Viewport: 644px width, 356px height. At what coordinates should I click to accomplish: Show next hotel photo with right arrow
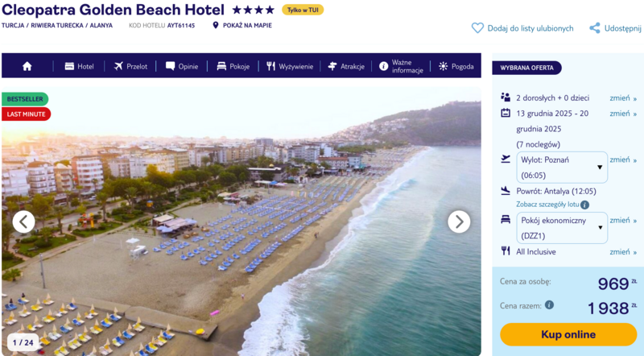click(x=459, y=221)
